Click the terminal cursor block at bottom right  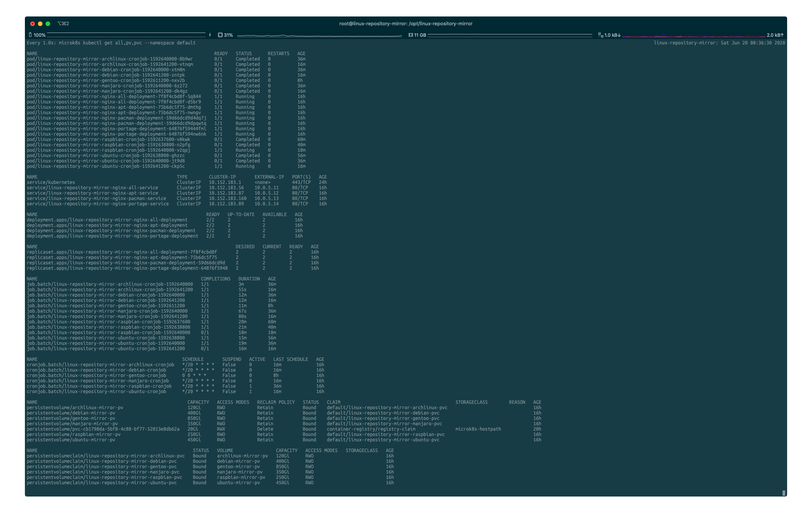pyautogui.click(x=784, y=493)
